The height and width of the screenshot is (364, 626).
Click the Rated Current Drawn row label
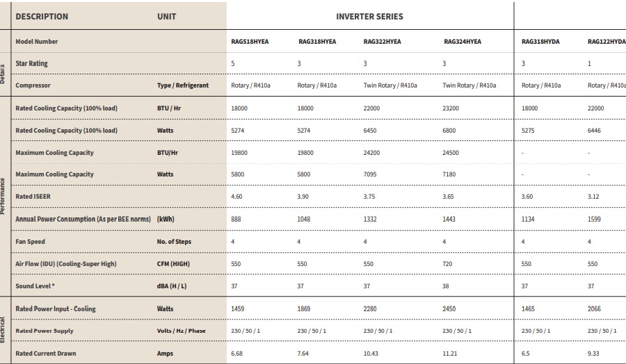(46, 354)
